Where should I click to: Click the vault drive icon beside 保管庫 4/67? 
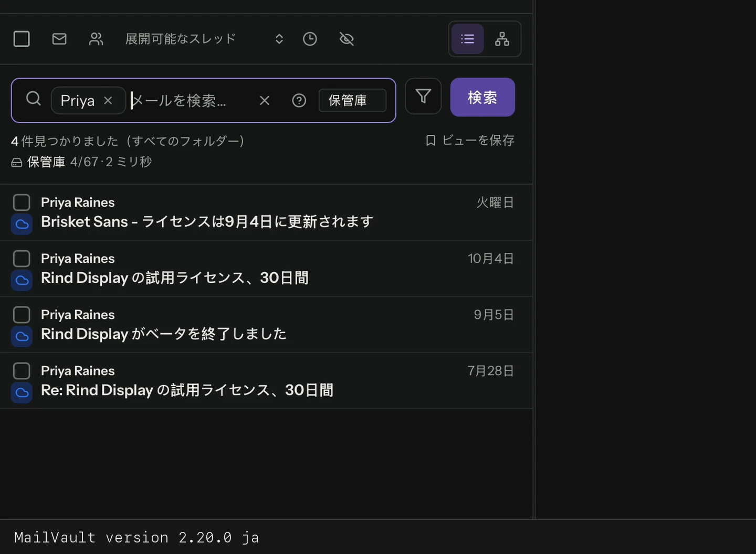coord(17,163)
